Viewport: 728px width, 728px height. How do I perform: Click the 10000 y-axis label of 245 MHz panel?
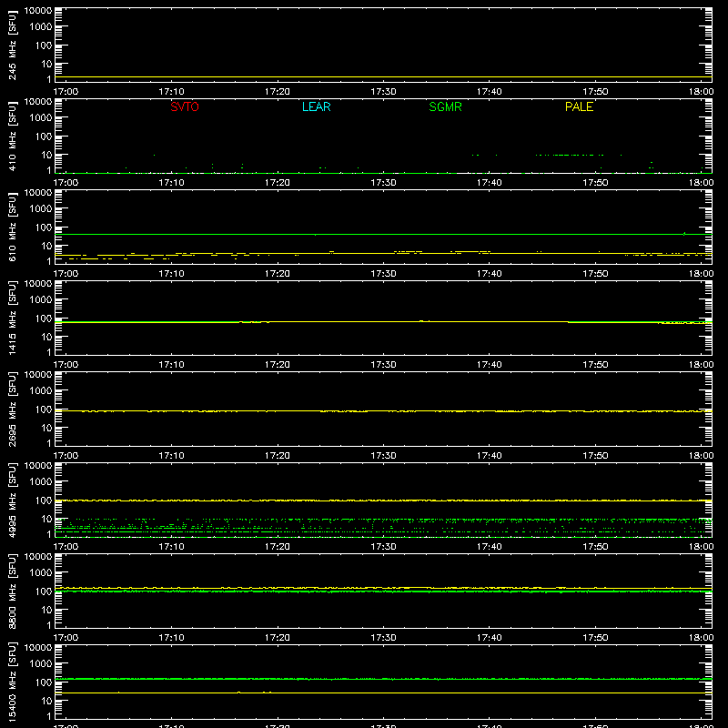[38, 11]
